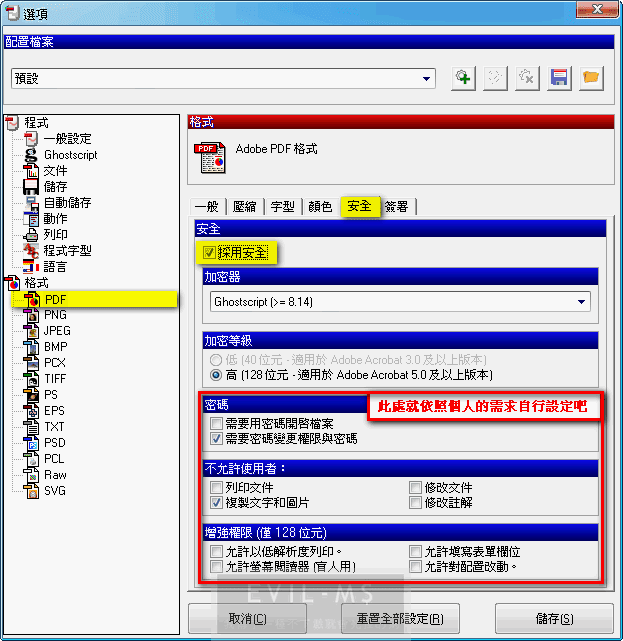Uncheck 需要密碼變更權限與密碼 checkbox
The width and height of the screenshot is (623, 641).
(x=216, y=439)
